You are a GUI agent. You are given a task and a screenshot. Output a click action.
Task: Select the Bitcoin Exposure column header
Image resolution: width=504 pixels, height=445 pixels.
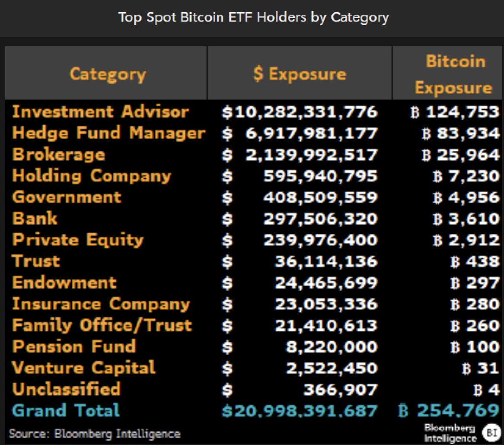(453, 74)
